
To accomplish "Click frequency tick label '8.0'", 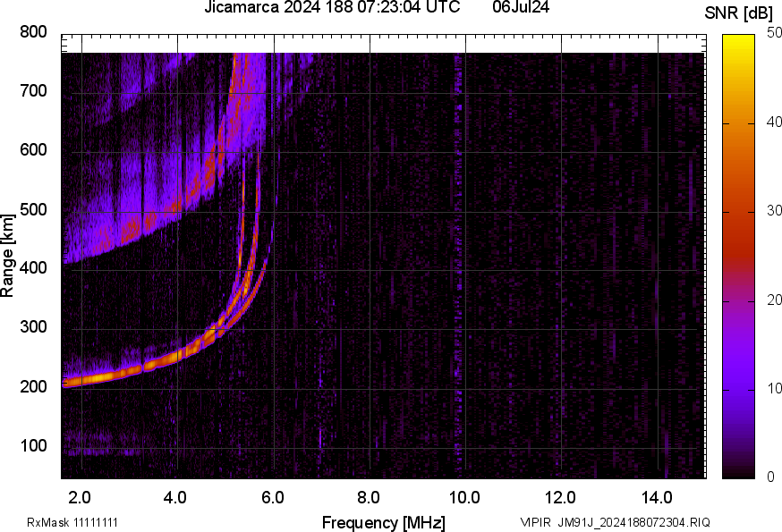I will [x=368, y=498].
